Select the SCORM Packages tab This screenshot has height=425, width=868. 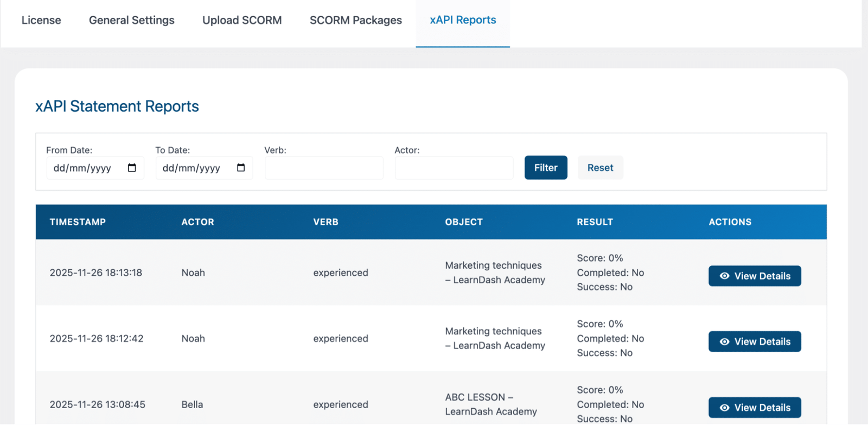(356, 20)
